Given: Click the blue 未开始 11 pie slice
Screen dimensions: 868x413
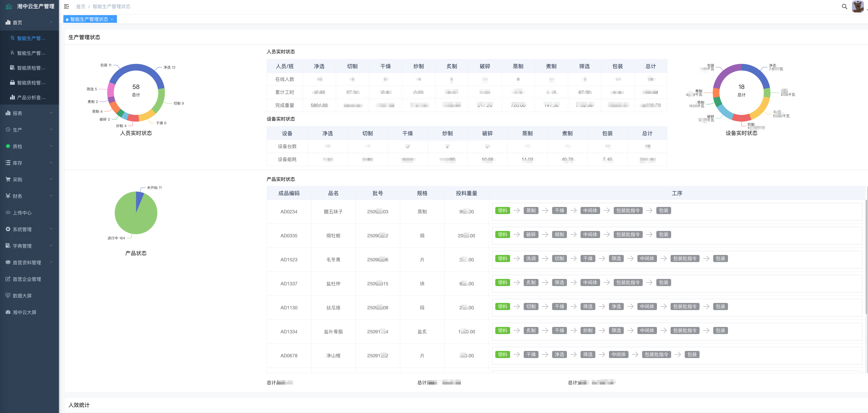Looking at the screenshot, I should tap(139, 199).
